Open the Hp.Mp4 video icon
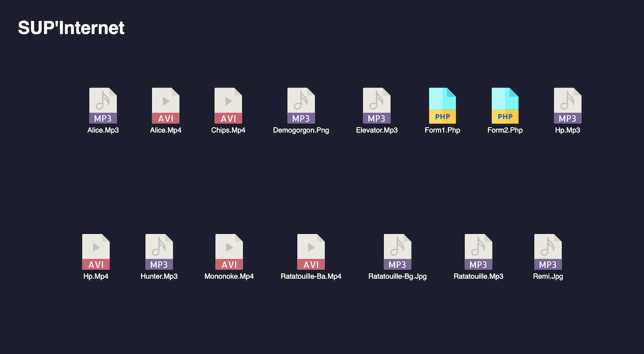The height and width of the screenshot is (354, 644). (96, 252)
